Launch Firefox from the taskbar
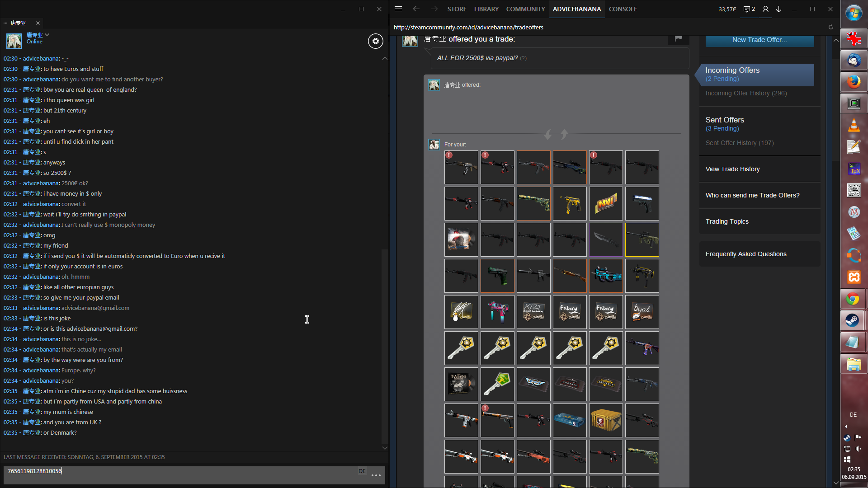Image resolution: width=868 pixels, height=488 pixels. 853,82
